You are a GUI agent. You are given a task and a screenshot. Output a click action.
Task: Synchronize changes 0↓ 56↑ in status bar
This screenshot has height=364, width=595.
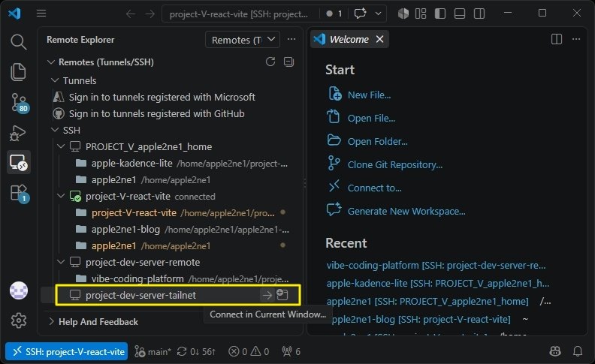197,351
